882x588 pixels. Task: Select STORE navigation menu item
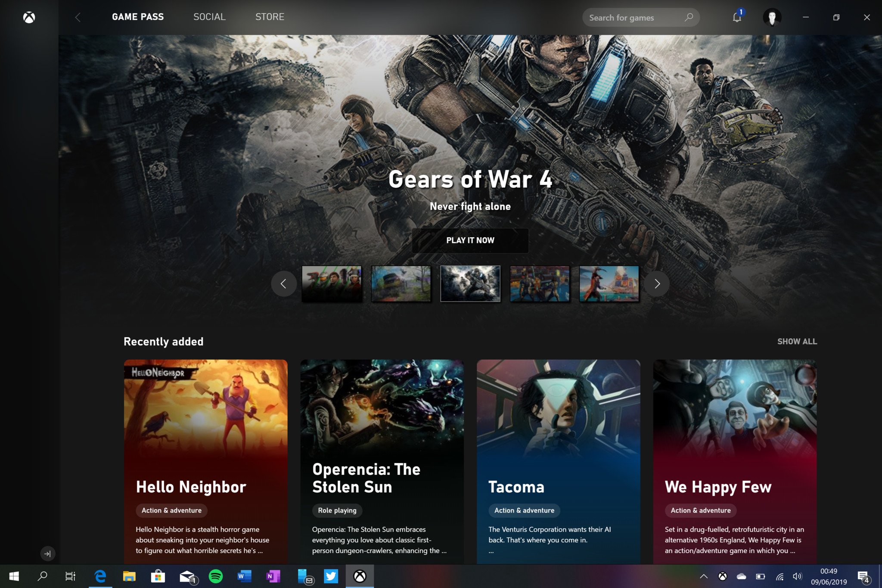point(270,17)
